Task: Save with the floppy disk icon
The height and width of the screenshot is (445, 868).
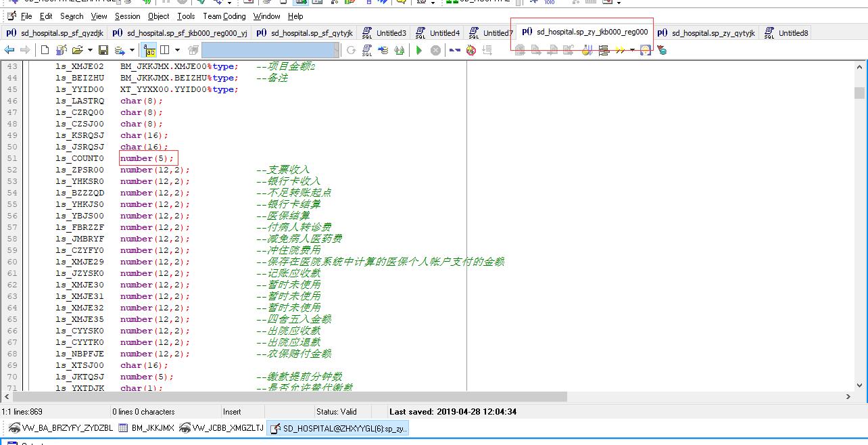Action: [103, 50]
